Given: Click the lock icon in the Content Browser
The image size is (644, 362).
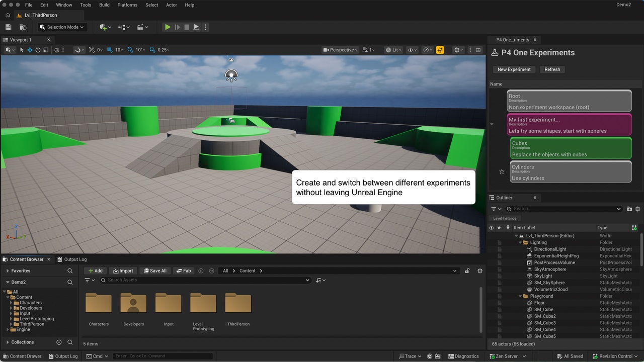Looking at the screenshot, I should [467, 270].
